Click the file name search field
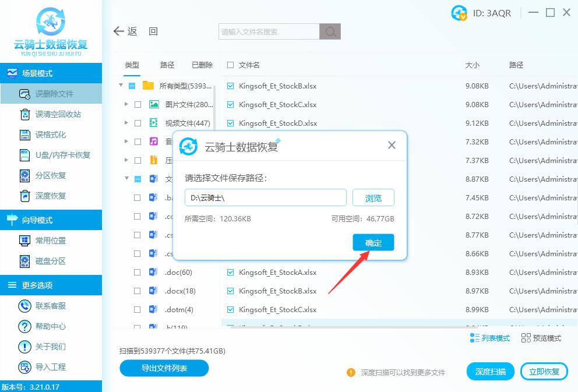Screen dimensions: 578x392 point(269,31)
